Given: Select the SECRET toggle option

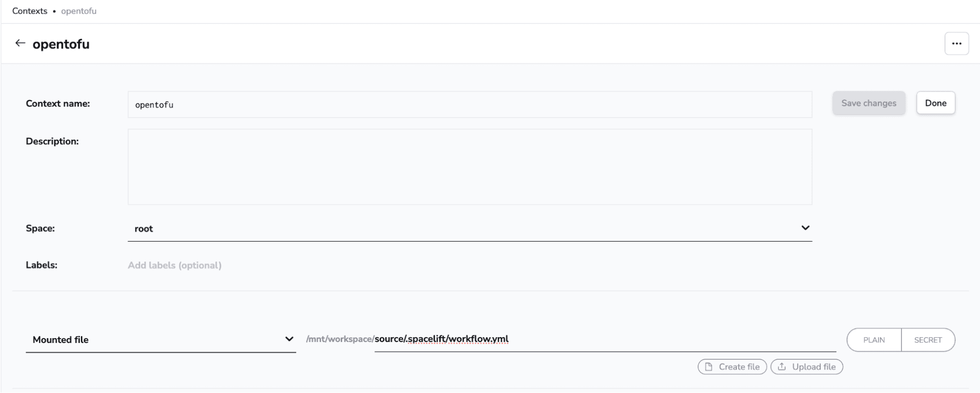Looking at the screenshot, I should (x=928, y=340).
